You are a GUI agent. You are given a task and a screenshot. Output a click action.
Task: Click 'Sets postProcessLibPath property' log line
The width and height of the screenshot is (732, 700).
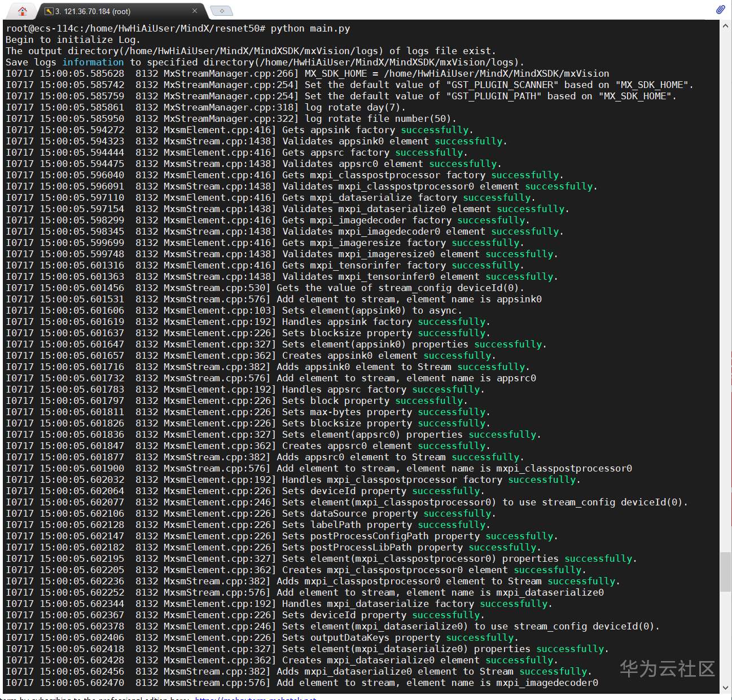click(274, 547)
